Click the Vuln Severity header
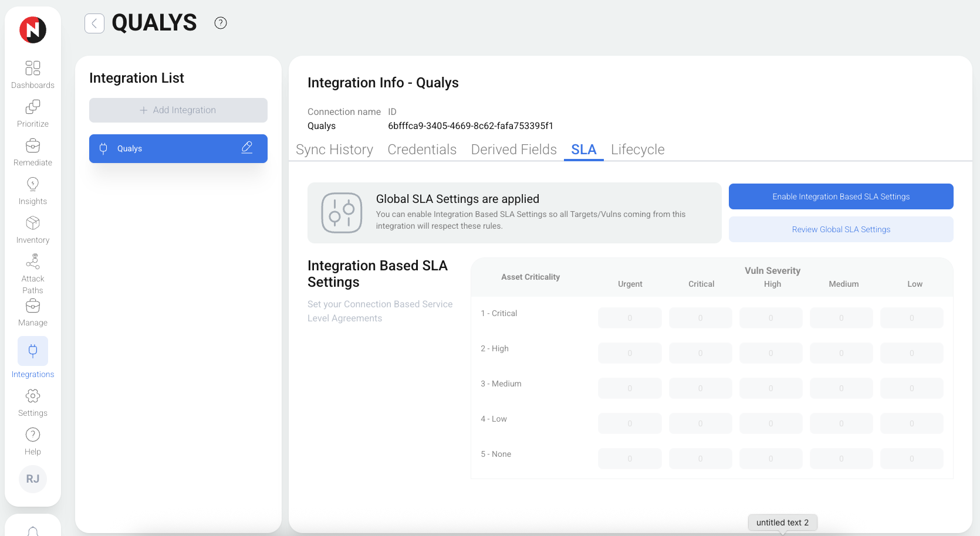Image resolution: width=980 pixels, height=536 pixels. coord(772,270)
